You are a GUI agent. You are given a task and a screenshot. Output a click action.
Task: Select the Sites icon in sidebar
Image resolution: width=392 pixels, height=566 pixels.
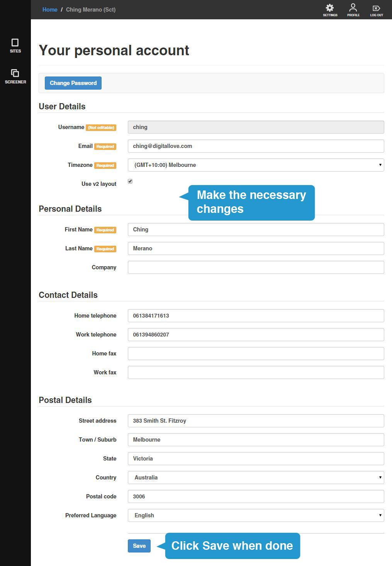coord(15,45)
